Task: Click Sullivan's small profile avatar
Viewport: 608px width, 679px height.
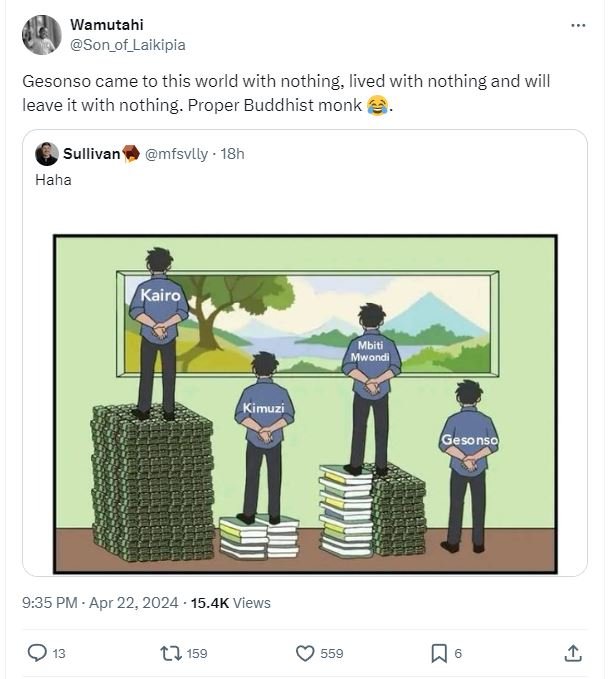Action: point(46,154)
